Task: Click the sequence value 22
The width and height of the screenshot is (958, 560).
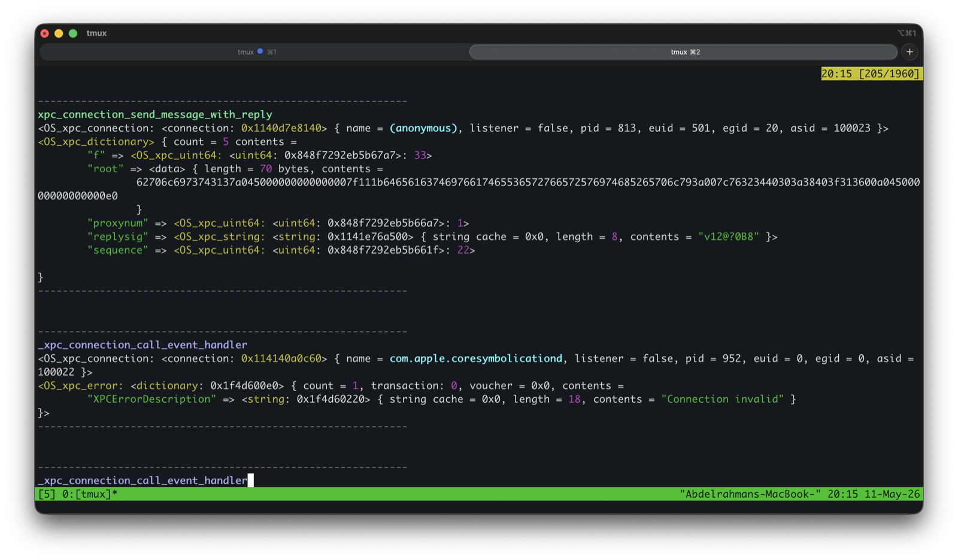Action: coord(463,250)
